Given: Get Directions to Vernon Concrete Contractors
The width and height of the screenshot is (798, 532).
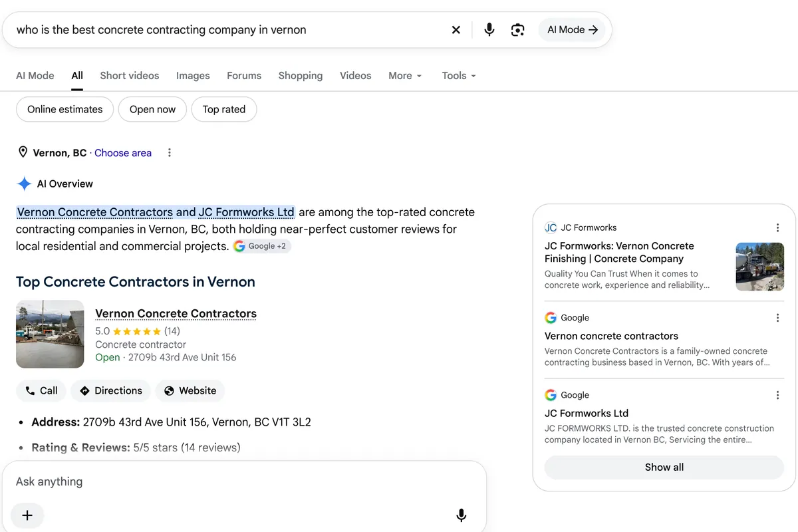Looking at the screenshot, I should click(111, 391).
